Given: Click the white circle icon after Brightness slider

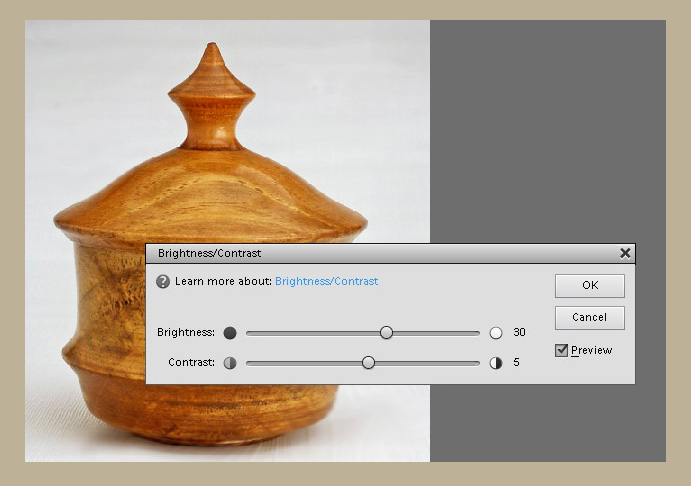Looking at the screenshot, I should (496, 333).
